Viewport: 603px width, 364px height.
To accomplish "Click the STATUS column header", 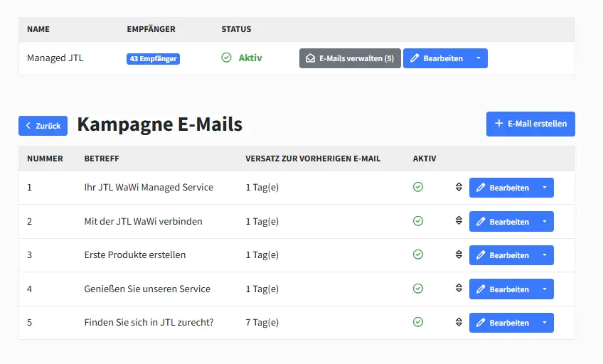I will [x=236, y=29].
